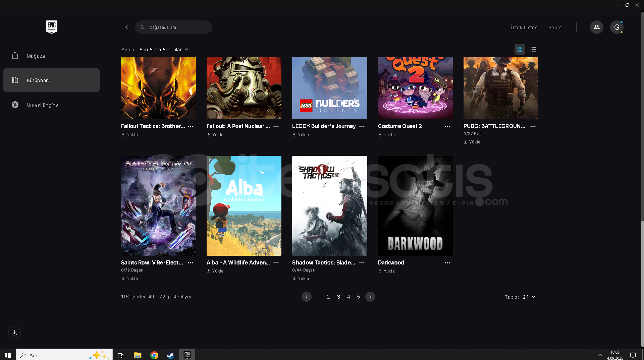Go back with the back arrow

tap(126, 27)
